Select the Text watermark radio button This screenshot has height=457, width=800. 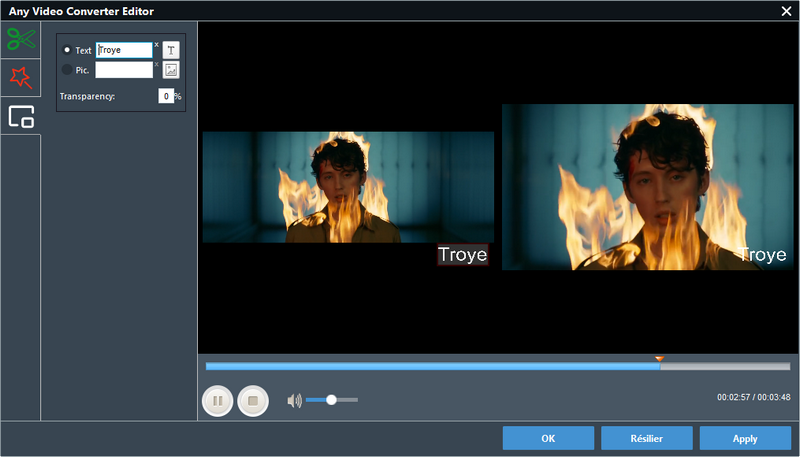pyautogui.click(x=67, y=50)
